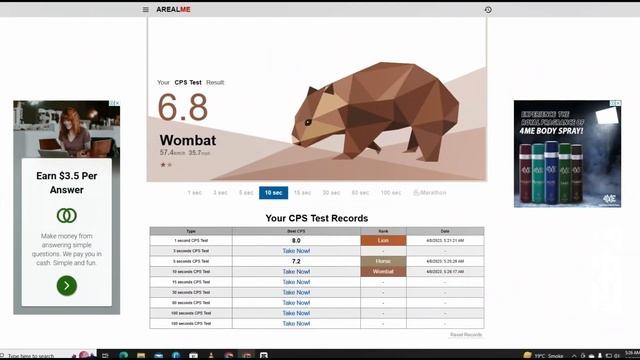640x360 pixels.
Task: Click Take Now for 15 seconds CPS Test
Action: pos(296,282)
